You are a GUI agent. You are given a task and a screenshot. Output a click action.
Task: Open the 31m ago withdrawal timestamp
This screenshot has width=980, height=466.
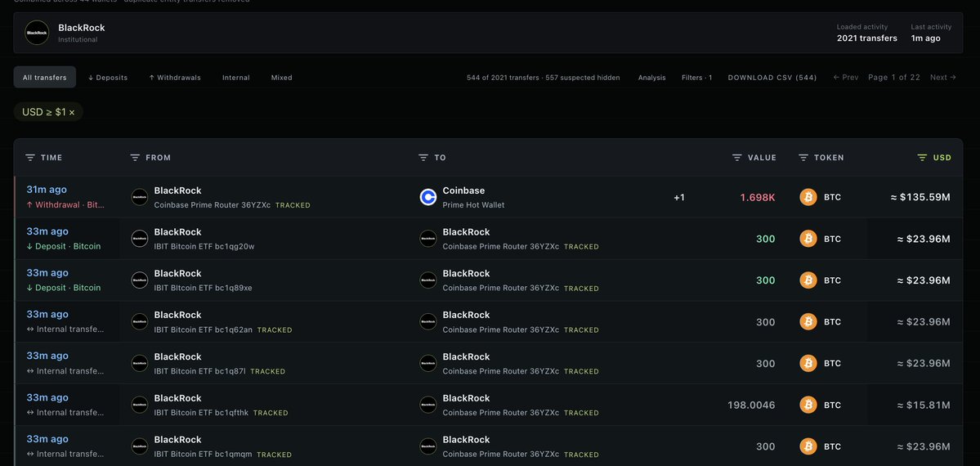pos(47,190)
